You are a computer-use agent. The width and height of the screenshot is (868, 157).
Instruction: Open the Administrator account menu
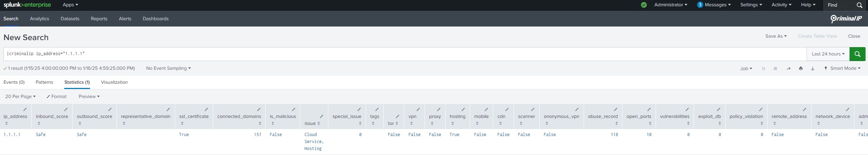(671, 5)
